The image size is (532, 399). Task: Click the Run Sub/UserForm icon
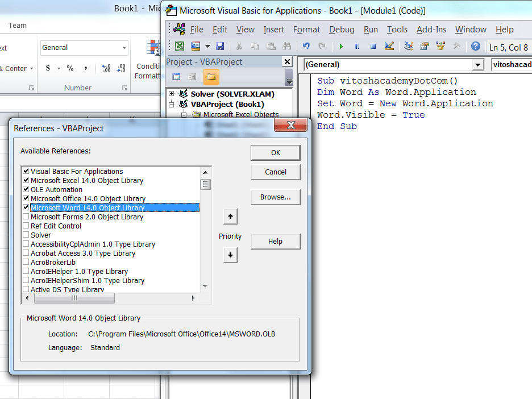point(341,47)
